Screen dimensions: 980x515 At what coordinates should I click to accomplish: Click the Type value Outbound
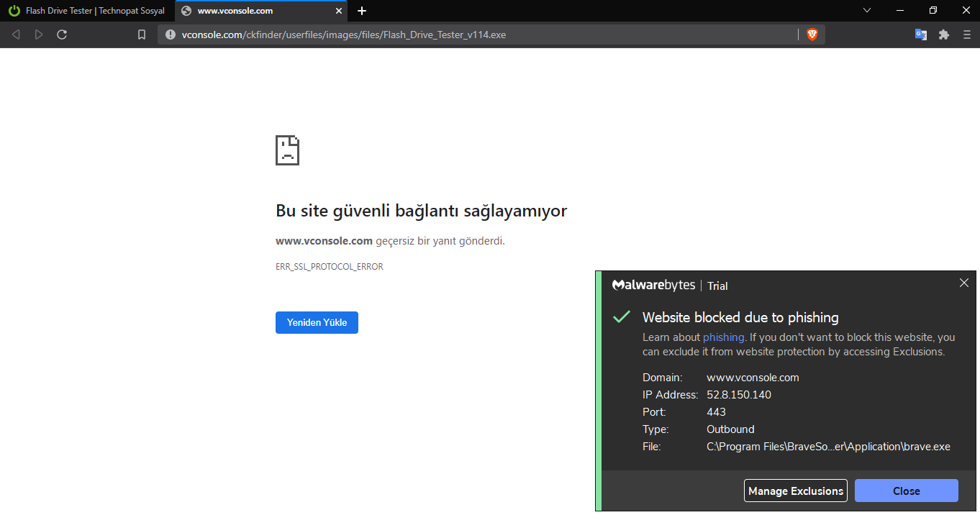tap(730, 429)
